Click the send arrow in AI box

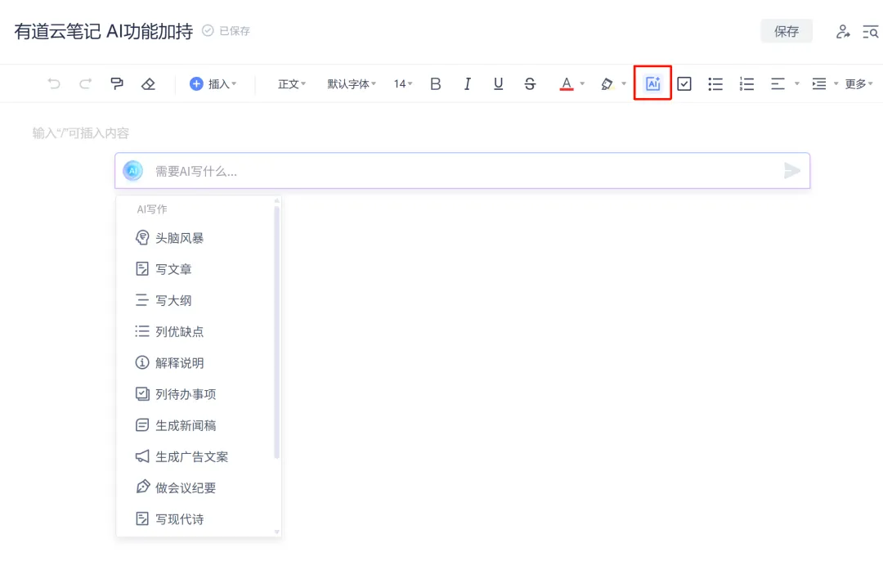tap(791, 171)
